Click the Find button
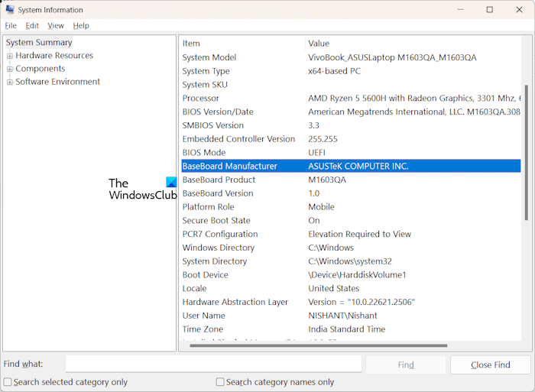 pos(406,364)
